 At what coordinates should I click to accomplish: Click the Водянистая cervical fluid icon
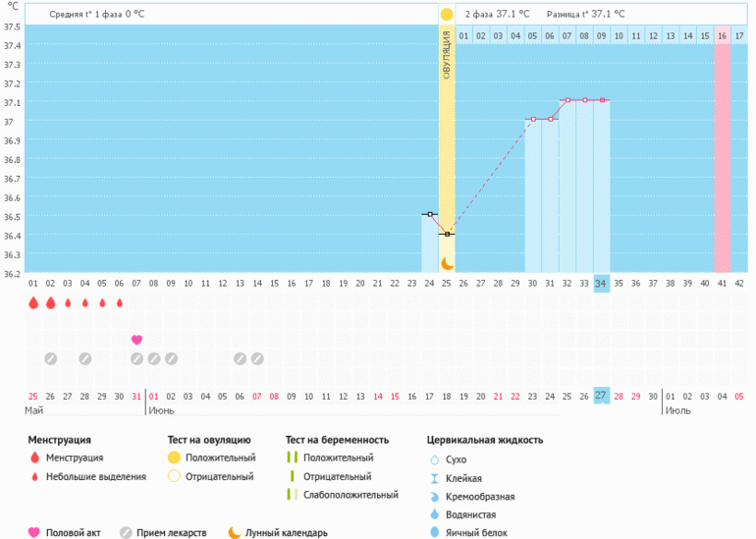point(434,513)
